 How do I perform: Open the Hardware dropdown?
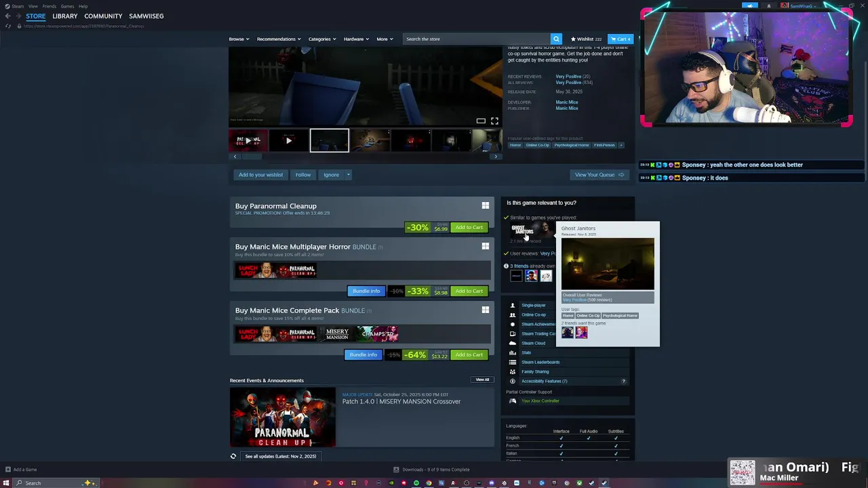356,39
